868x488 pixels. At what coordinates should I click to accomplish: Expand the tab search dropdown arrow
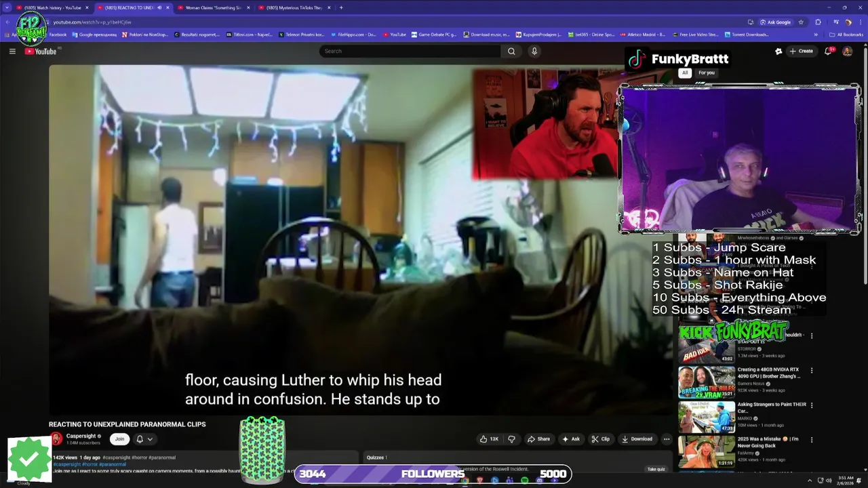[6, 7]
